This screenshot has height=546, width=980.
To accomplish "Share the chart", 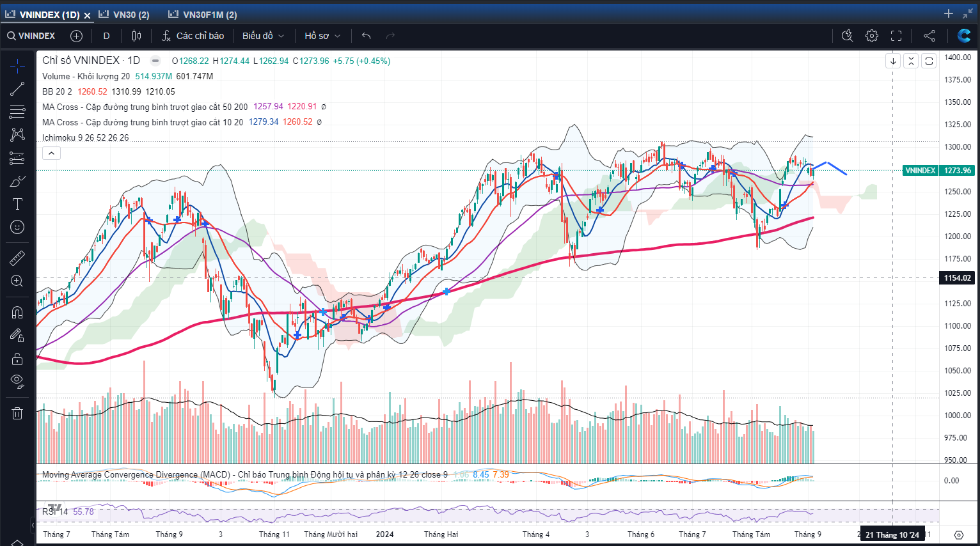I will point(929,36).
